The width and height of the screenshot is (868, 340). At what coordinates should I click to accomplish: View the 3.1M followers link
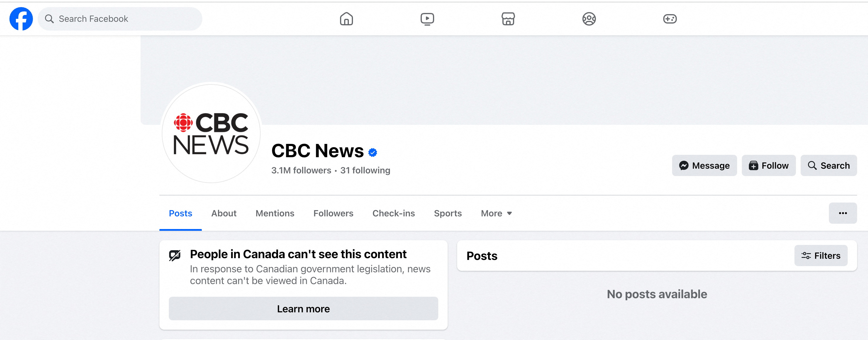(x=301, y=170)
